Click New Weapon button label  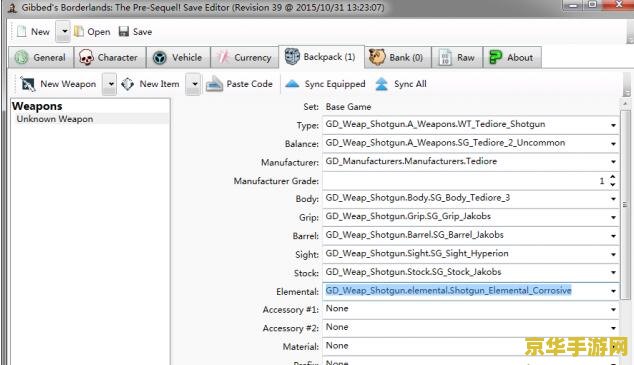click(68, 84)
